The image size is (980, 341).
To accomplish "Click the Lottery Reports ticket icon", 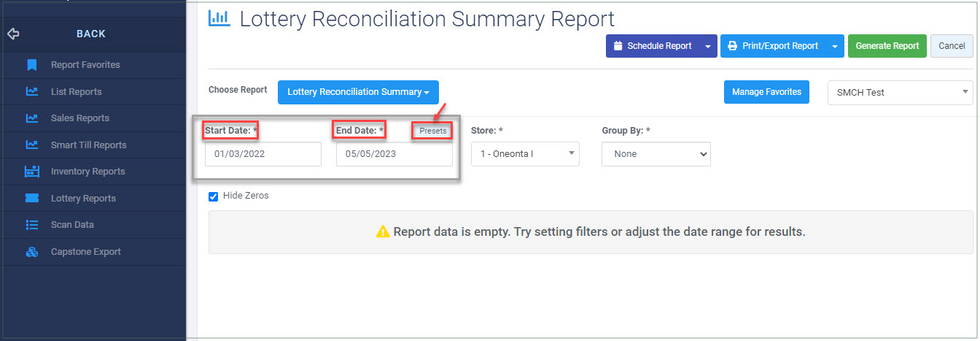I will click(31, 199).
